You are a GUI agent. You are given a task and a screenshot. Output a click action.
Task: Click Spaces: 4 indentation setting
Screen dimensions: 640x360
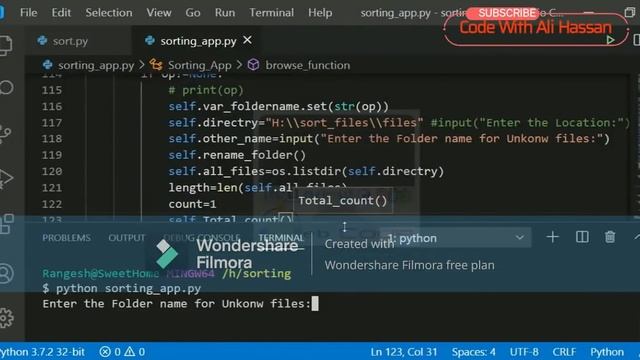click(473, 352)
